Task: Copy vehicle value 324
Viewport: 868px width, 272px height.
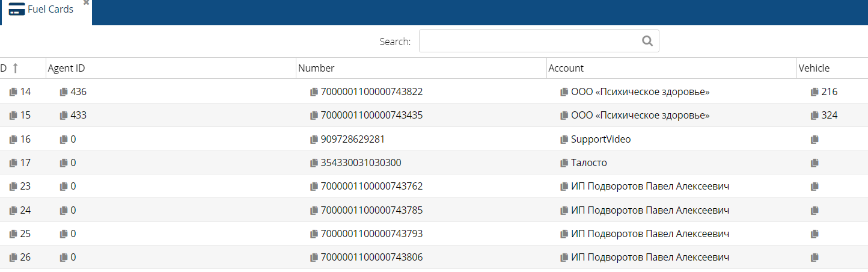Action: (815, 116)
